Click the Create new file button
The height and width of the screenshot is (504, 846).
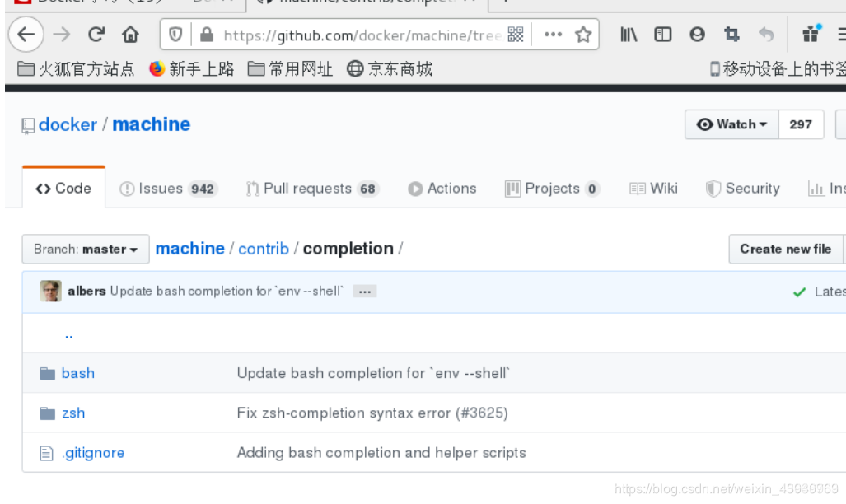coord(786,249)
